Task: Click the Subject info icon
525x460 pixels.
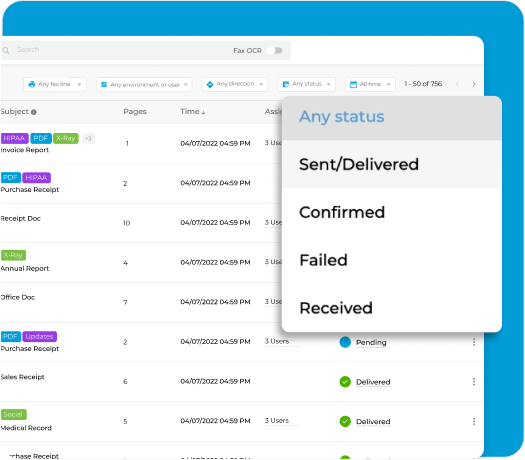Action: coord(33,112)
